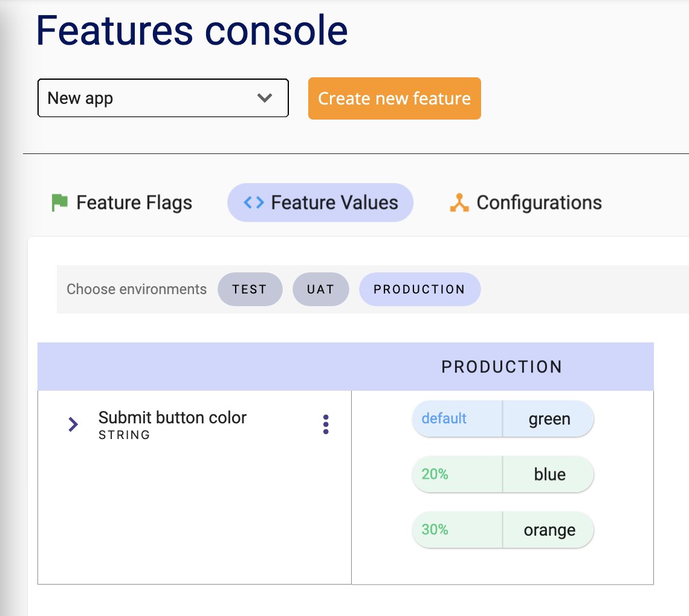Open the Configurations tab
The image size is (689, 616).
point(526,202)
